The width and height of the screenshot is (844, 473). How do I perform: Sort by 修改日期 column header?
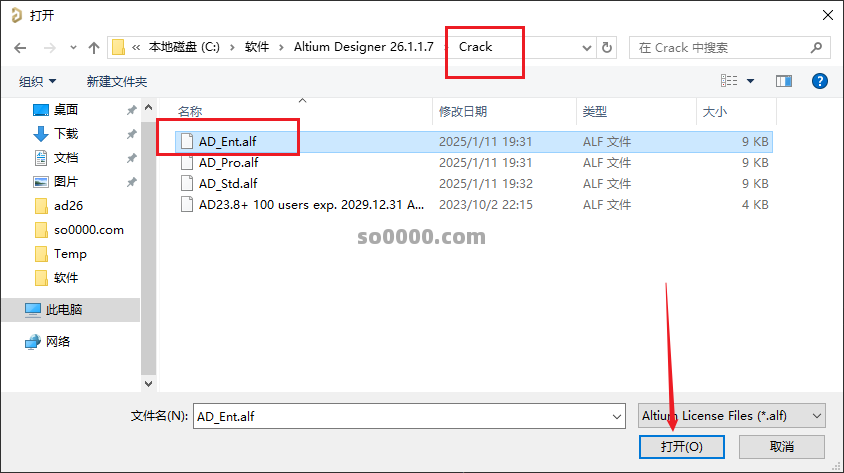click(463, 111)
